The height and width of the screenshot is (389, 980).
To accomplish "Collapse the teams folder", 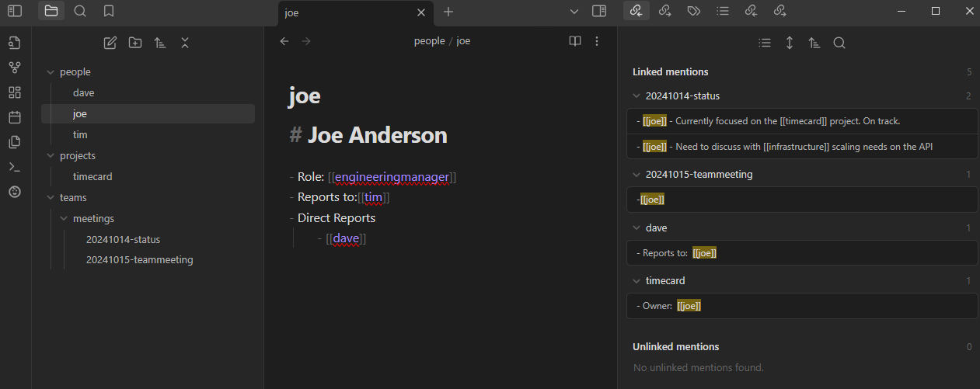I will pyautogui.click(x=51, y=198).
